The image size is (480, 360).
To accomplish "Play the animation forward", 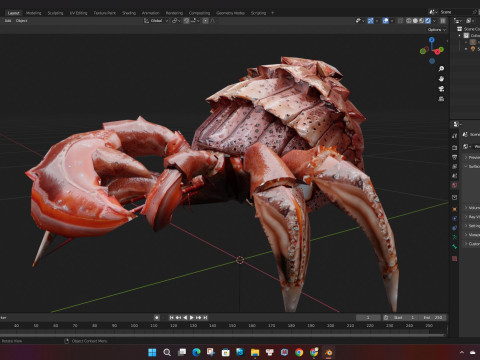I will [192, 317].
